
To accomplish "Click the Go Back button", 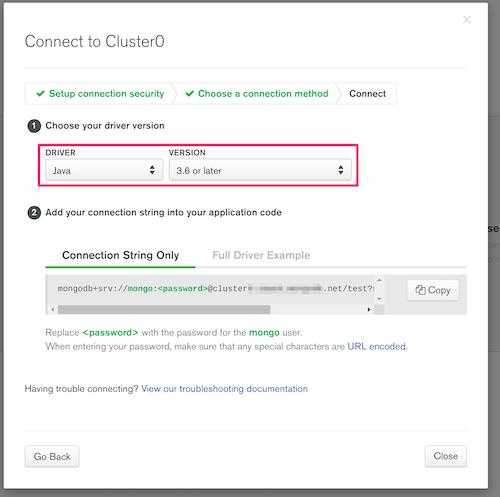I will [x=52, y=456].
